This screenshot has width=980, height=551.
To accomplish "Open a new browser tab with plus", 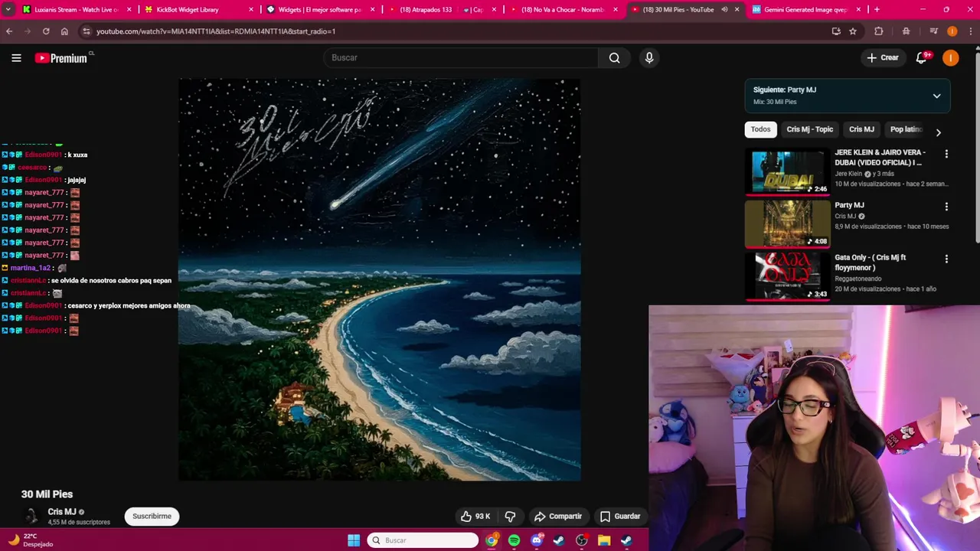I will pos(877,9).
